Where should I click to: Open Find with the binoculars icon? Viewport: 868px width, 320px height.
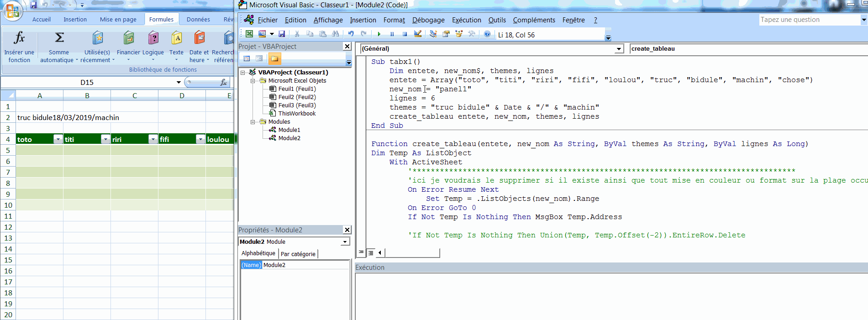(336, 34)
